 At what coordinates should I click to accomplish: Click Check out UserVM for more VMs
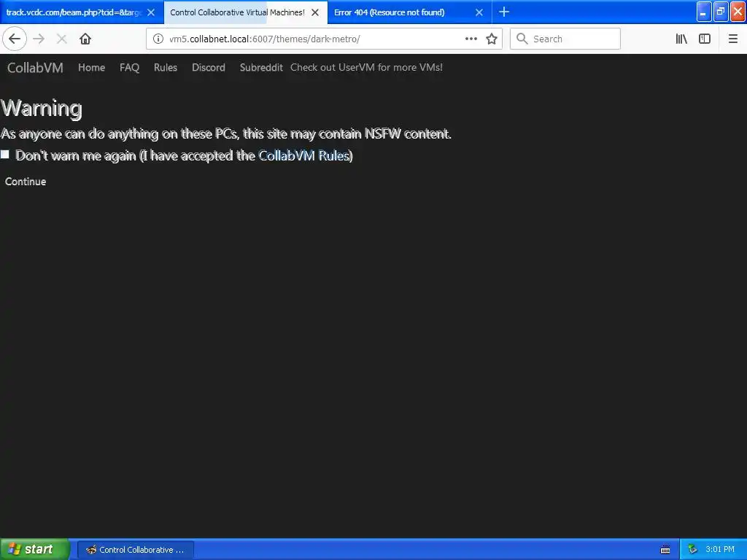tap(366, 68)
